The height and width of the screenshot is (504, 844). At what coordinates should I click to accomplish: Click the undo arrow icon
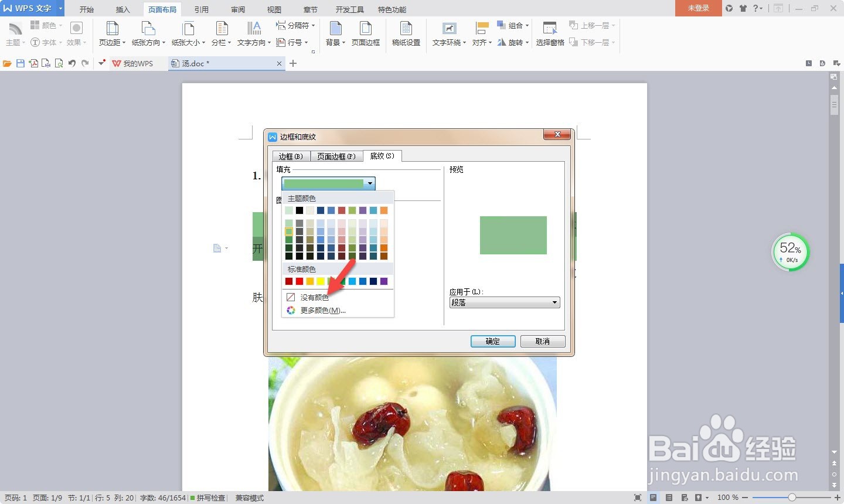point(72,63)
